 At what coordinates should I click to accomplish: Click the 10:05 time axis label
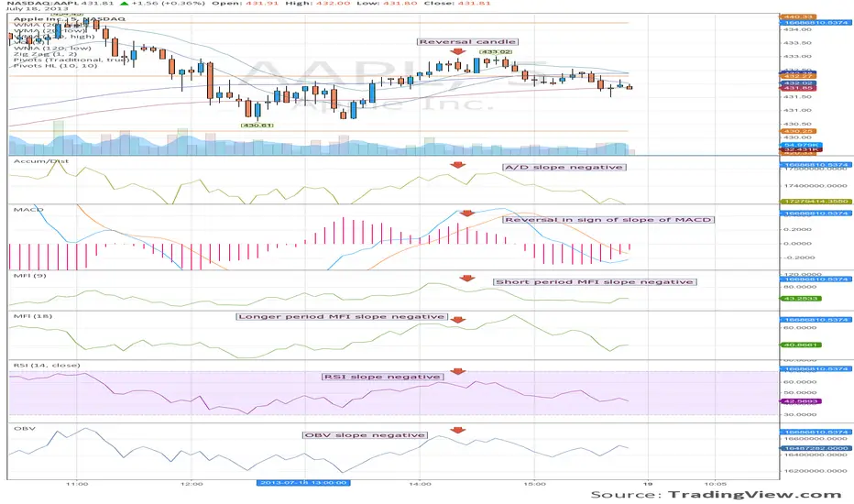[x=715, y=484]
